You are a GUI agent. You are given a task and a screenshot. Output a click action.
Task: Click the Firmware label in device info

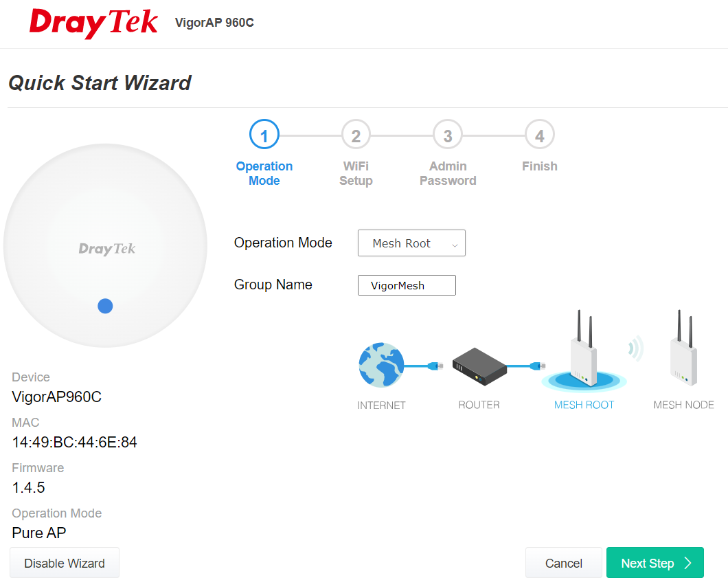click(38, 468)
